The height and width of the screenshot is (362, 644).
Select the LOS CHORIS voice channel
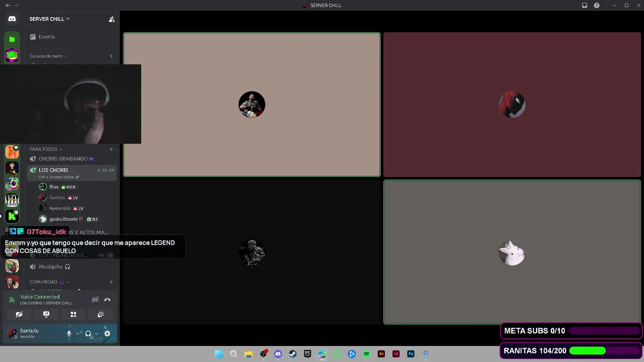[71, 170]
